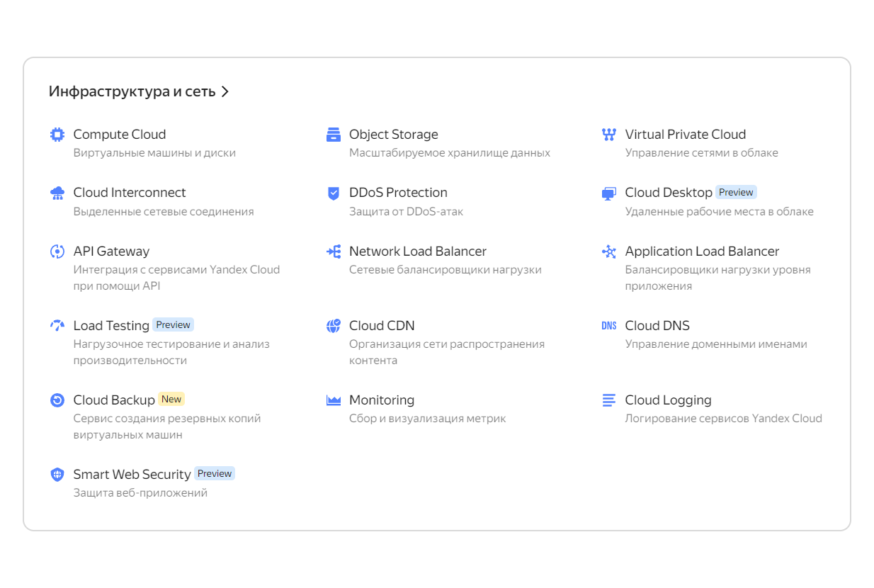The width and height of the screenshot is (874, 588).
Task: Open the Cloud Logging service link
Action: [668, 400]
